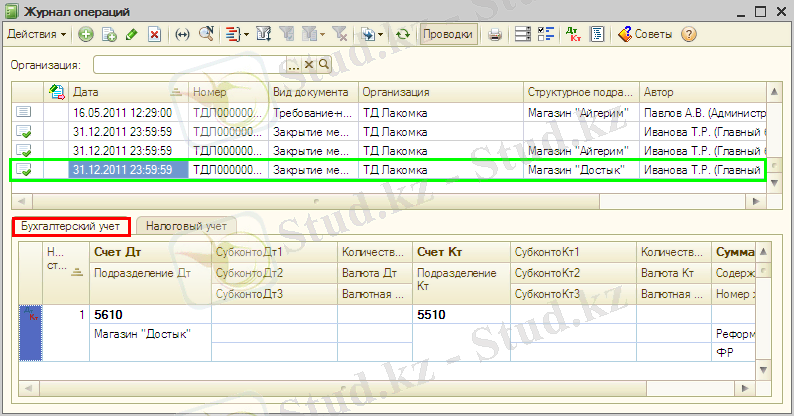
Task: Click the status icon column header
Action: tap(56, 92)
